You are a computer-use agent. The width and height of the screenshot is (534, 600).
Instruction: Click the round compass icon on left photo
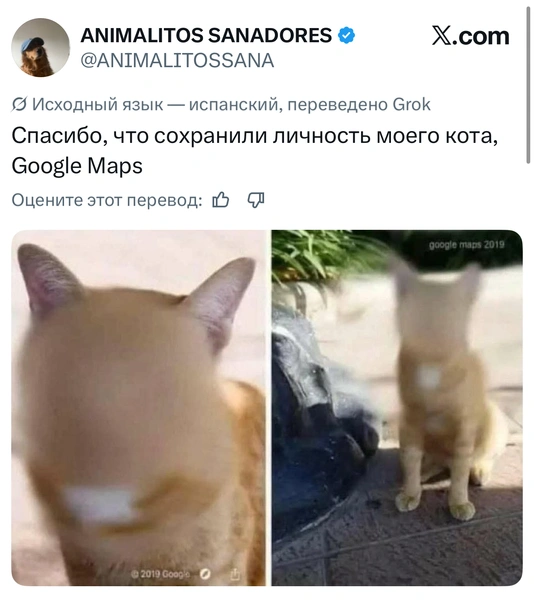click(x=205, y=574)
